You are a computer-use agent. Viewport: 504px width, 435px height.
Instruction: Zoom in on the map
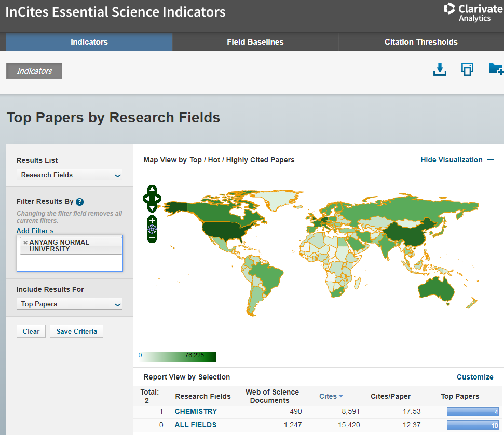[x=152, y=220]
